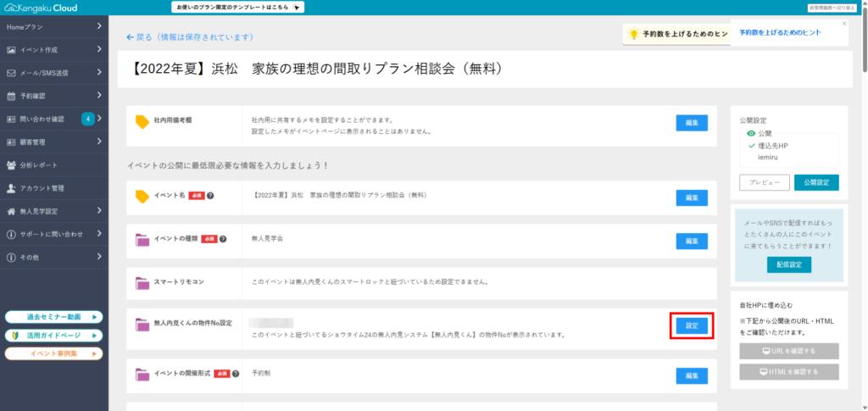Open the 活用ガイドページ button

53,336
